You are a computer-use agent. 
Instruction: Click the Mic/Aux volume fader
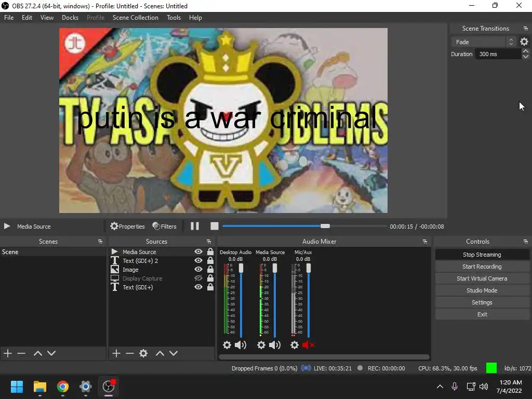coord(309,300)
